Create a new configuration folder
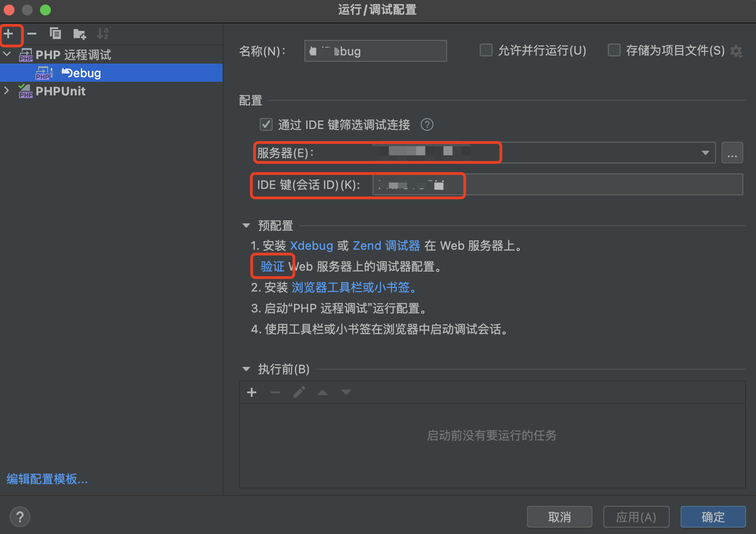The height and width of the screenshot is (534, 756). coord(80,34)
